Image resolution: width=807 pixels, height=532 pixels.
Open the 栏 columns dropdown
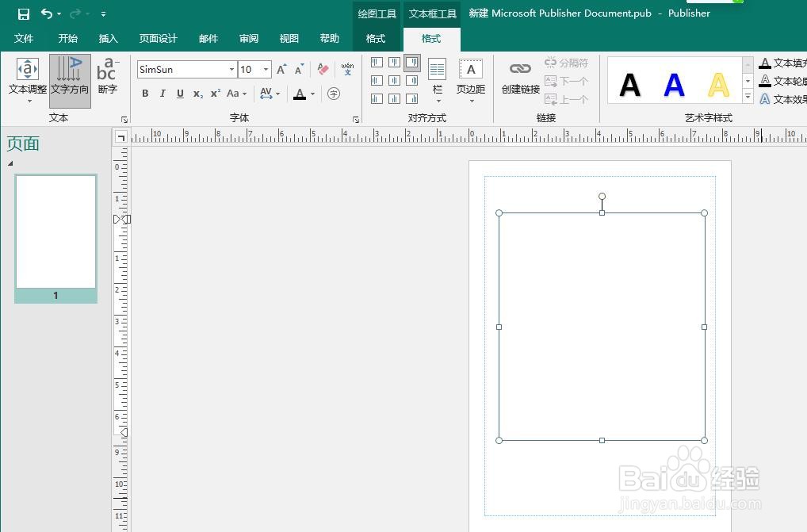(438, 80)
